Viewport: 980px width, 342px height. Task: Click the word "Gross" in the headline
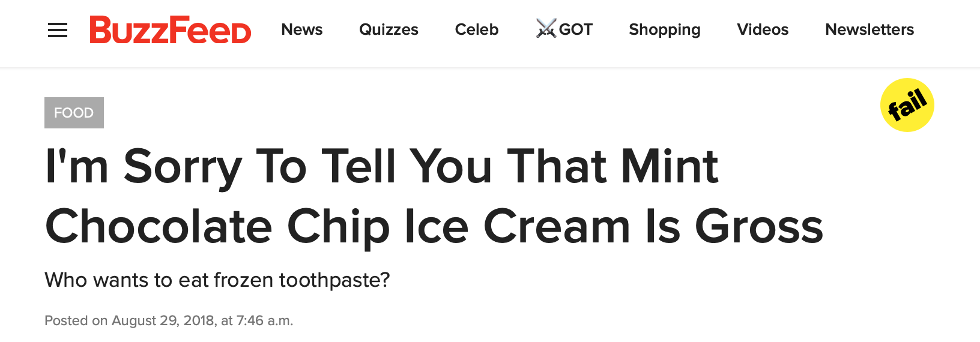point(758,227)
